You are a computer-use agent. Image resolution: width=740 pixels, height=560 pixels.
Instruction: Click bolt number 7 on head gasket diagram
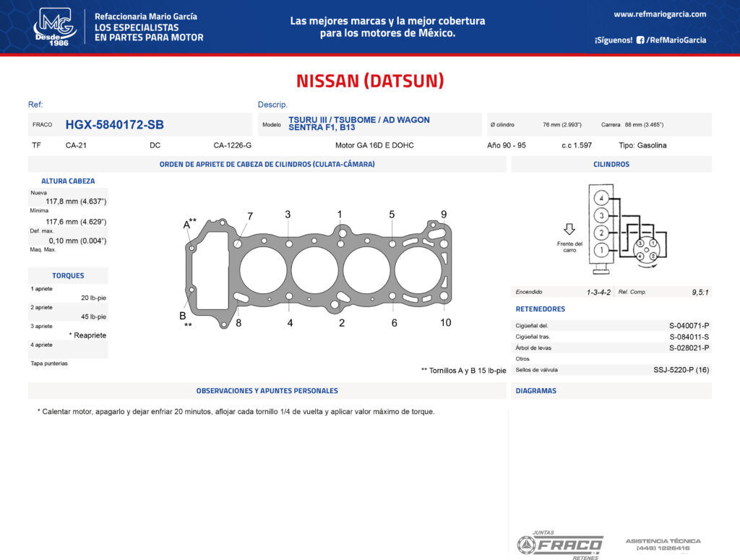click(x=250, y=216)
